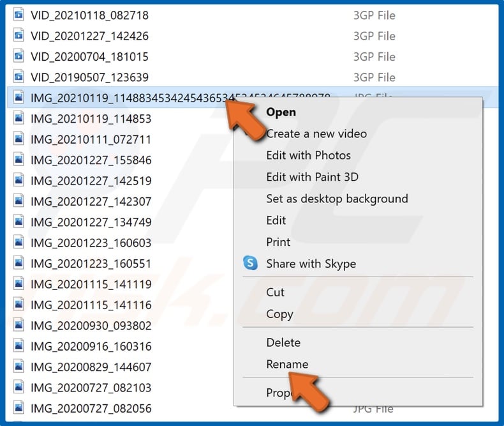
Task: Select Set as desktop background
Action: [337, 199]
